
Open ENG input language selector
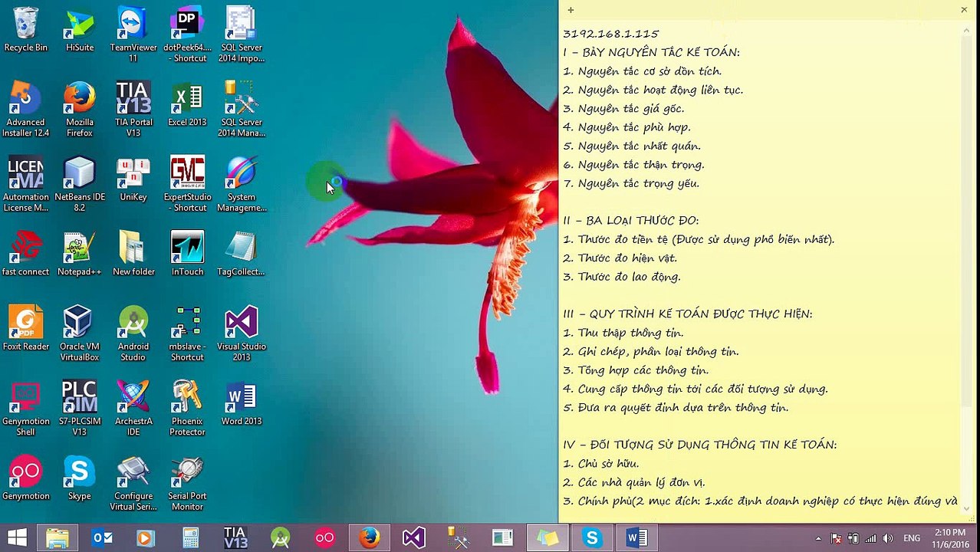click(912, 538)
